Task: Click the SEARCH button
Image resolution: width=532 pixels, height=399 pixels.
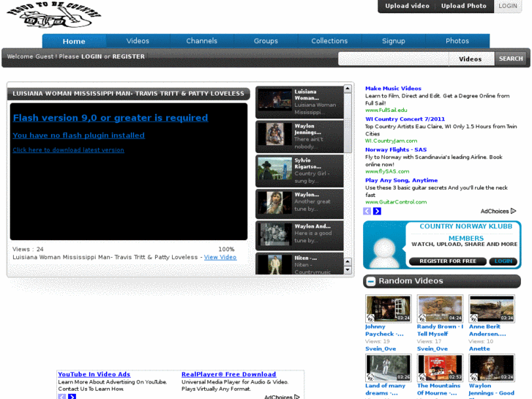Action: pyautogui.click(x=511, y=59)
